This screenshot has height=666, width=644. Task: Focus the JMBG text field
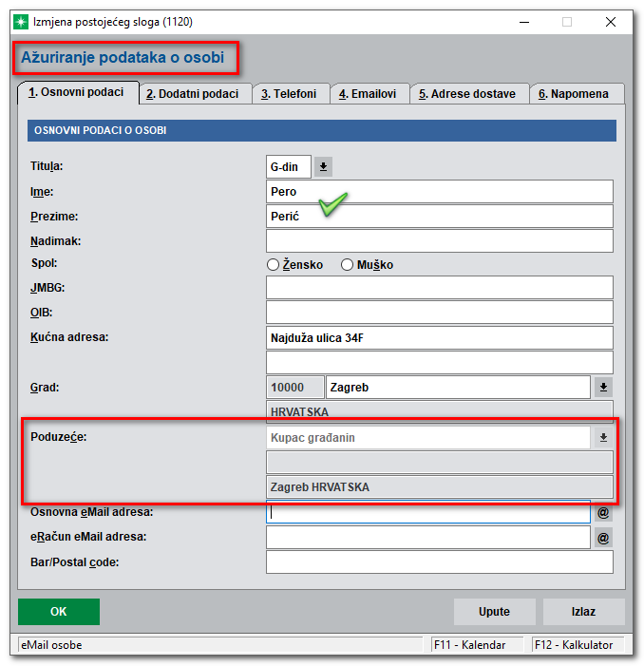[439, 288]
